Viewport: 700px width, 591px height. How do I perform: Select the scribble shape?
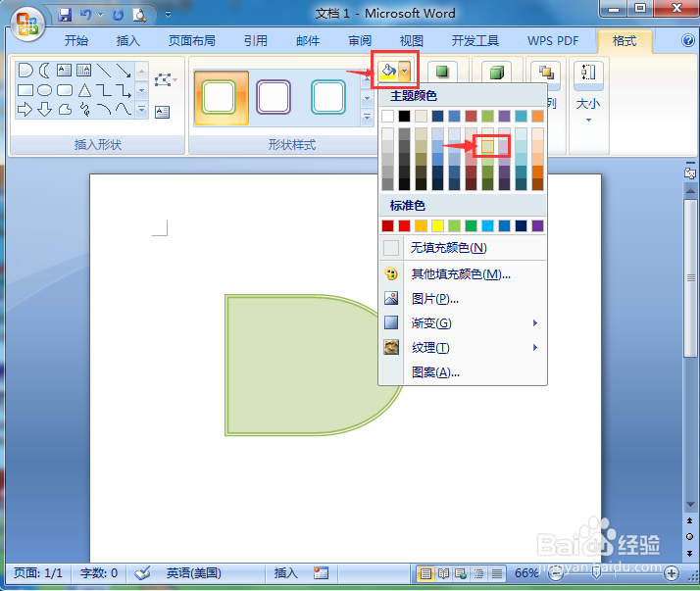[84, 109]
